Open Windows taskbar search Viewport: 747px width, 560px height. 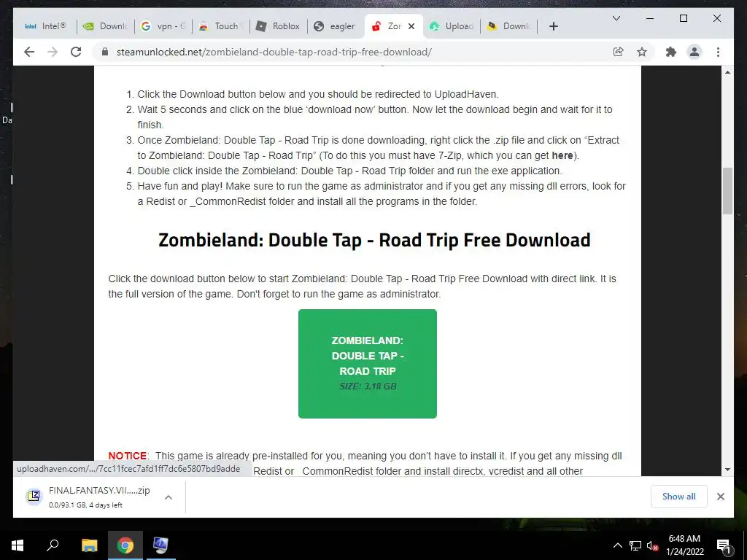click(53, 545)
